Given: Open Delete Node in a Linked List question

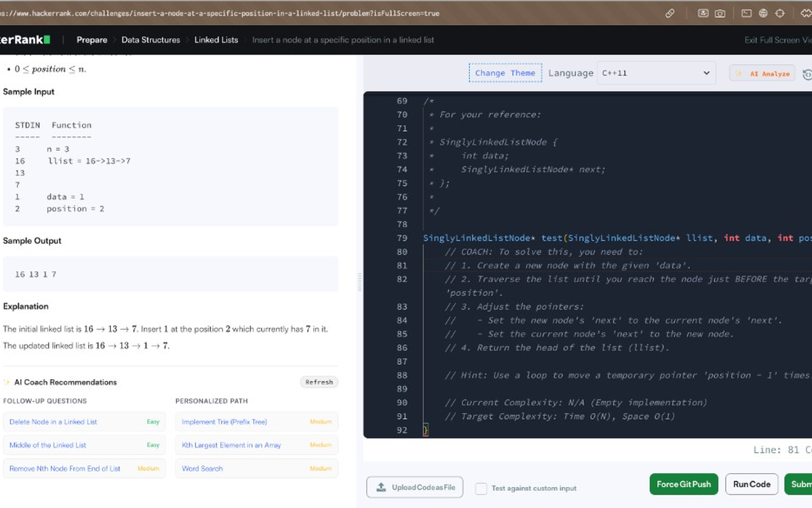Looking at the screenshot, I should (84, 422).
